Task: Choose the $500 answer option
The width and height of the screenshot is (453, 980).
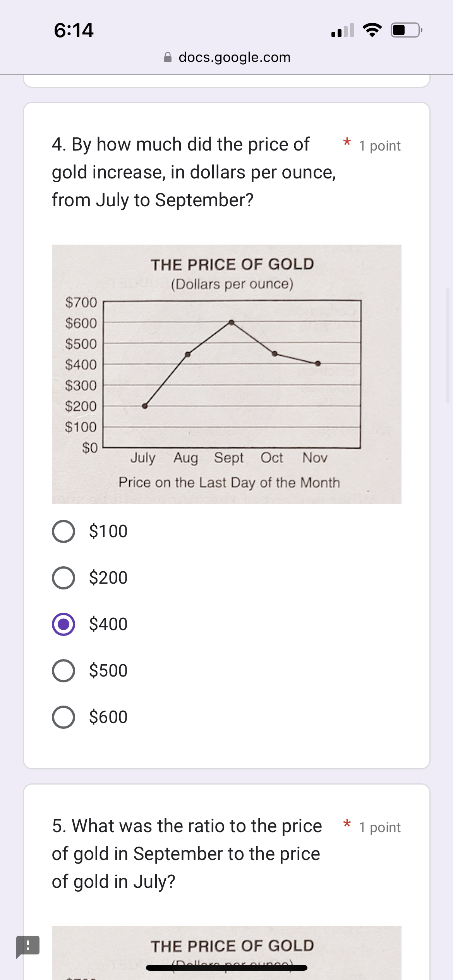Action: click(63, 671)
